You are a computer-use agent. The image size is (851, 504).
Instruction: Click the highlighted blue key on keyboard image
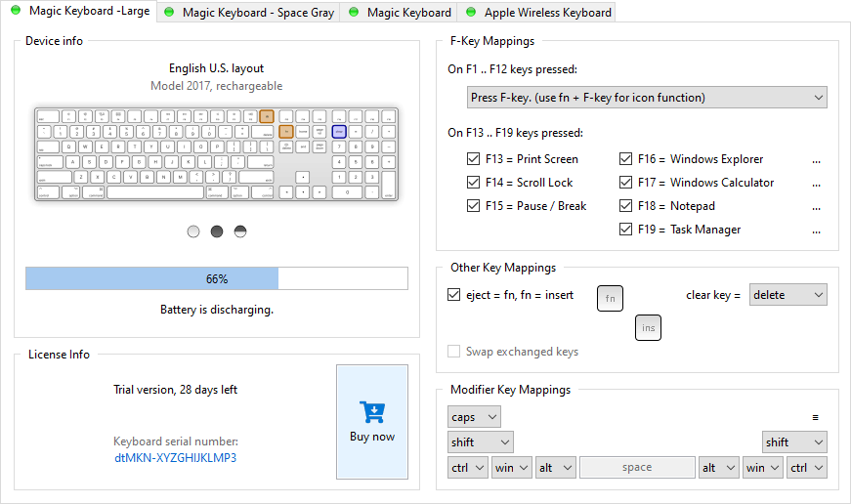339,131
